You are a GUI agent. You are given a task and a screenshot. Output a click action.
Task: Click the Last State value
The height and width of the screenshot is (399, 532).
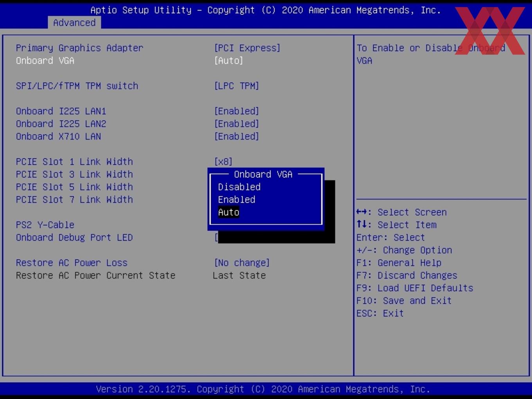tap(239, 275)
